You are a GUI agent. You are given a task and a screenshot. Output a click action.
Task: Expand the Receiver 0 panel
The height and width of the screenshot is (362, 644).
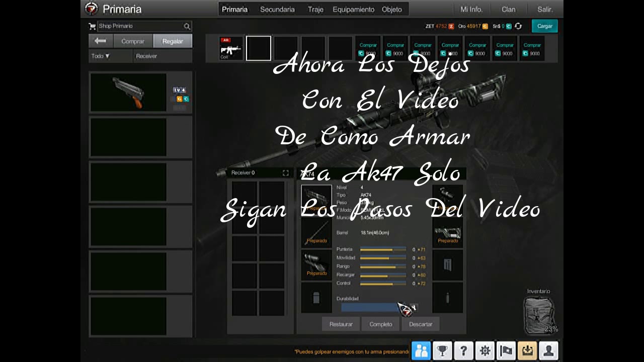tap(286, 173)
